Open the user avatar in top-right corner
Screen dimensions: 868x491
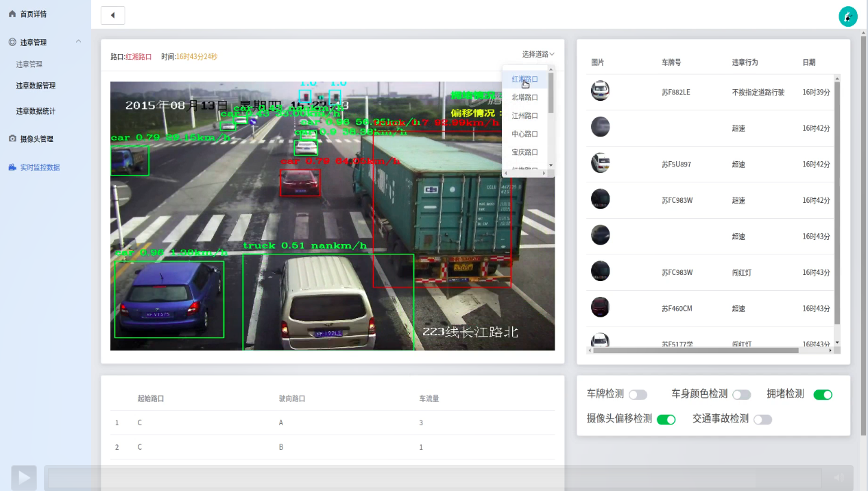click(x=848, y=16)
